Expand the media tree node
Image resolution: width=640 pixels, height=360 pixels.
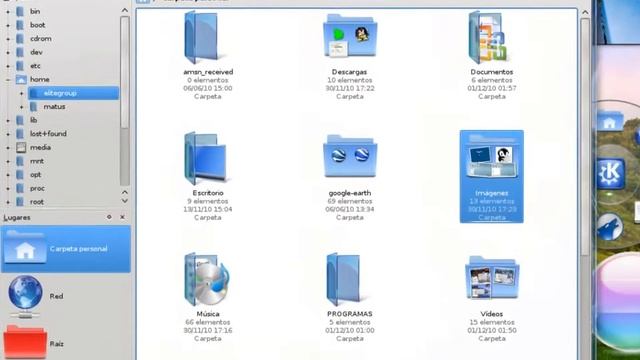point(8,148)
